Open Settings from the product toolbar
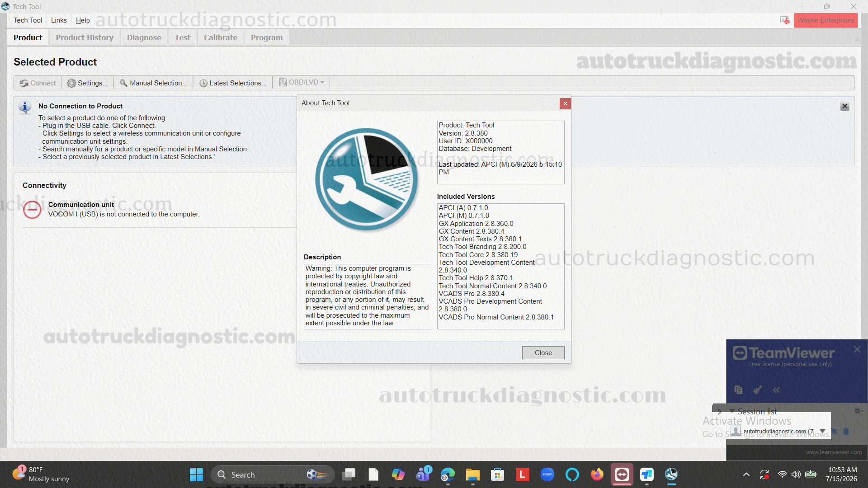This screenshot has width=868, height=488. (x=87, y=83)
